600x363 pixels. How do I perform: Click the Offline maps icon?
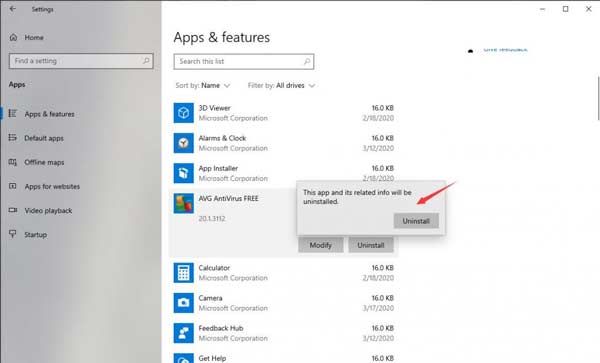pos(13,162)
